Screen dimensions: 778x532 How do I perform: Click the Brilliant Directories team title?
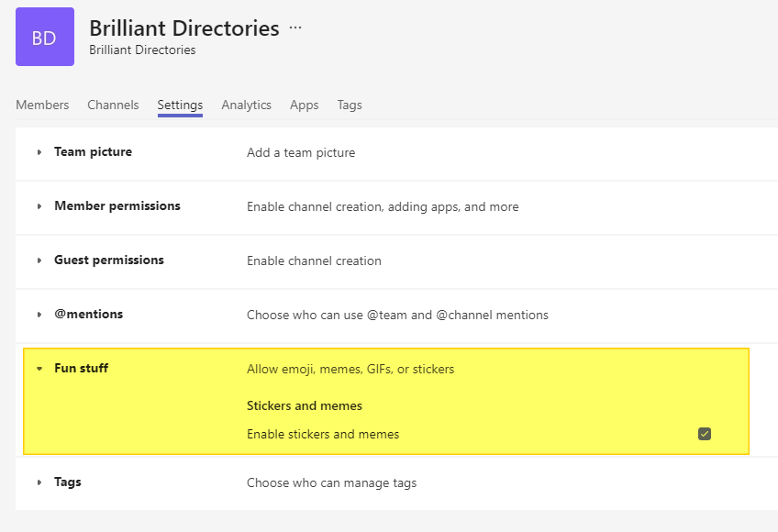click(184, 28)
